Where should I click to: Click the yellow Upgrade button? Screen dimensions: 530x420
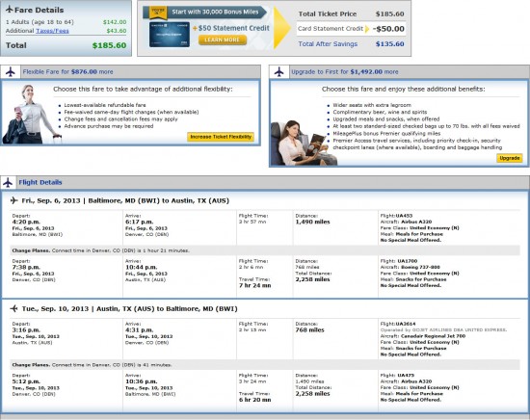click(510, 158)
